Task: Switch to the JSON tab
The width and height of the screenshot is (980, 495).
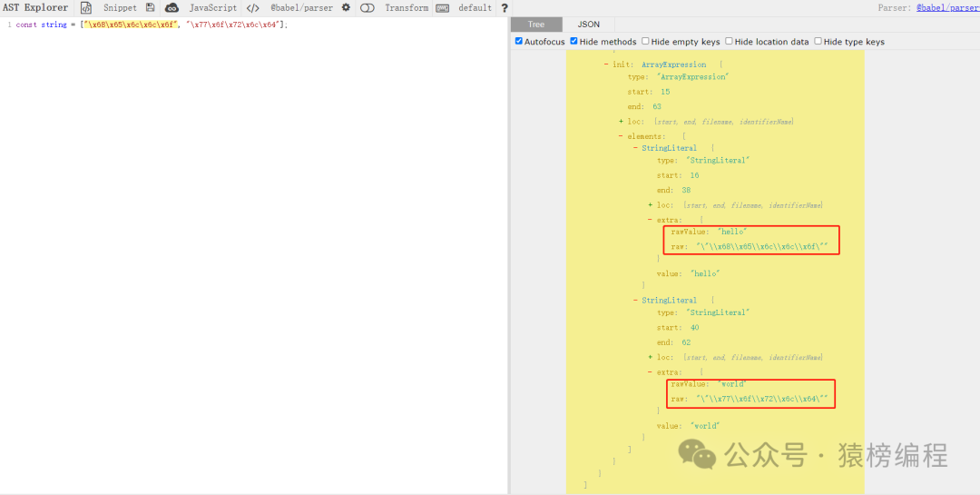Action: coord(588,25)
